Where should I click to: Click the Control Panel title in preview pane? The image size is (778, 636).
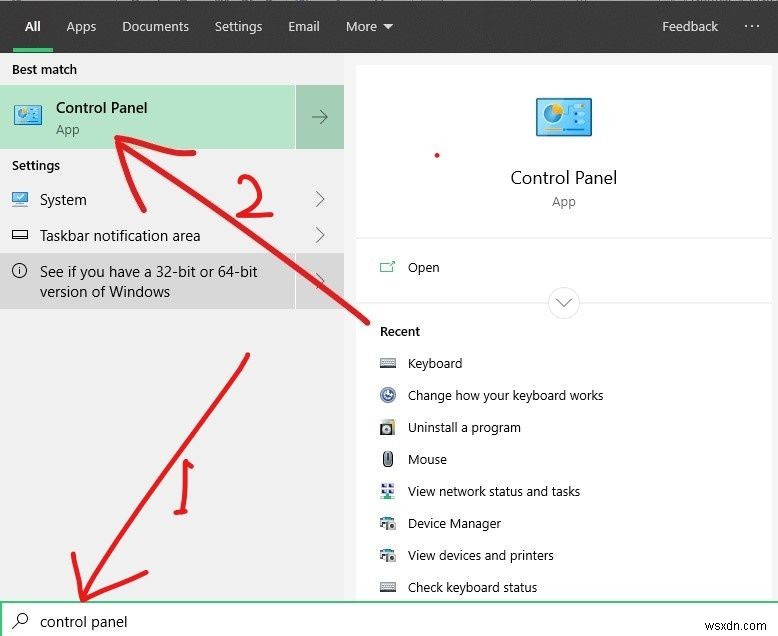pos(564,178)
